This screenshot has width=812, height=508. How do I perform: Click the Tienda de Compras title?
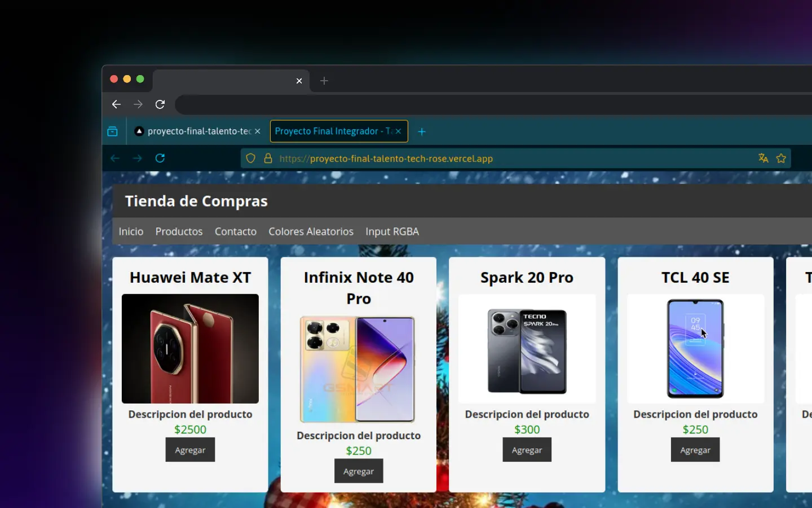coord(196,201)
